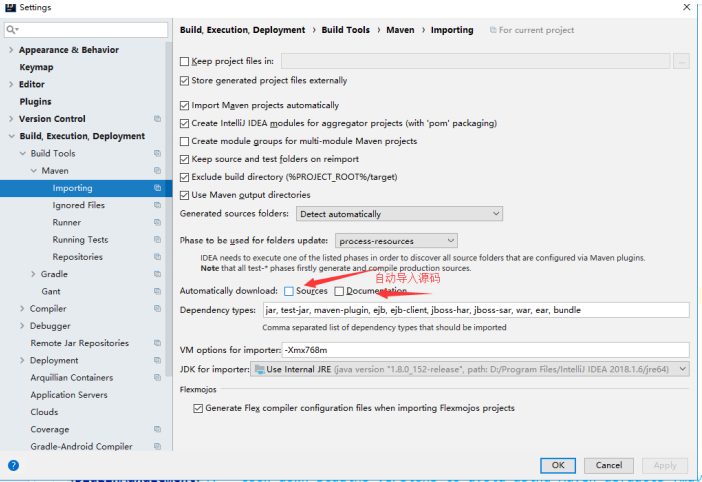Viewport: 702px width, 482px height.
Task: Select Plugins in settings tree
Action: pos(35,102)
